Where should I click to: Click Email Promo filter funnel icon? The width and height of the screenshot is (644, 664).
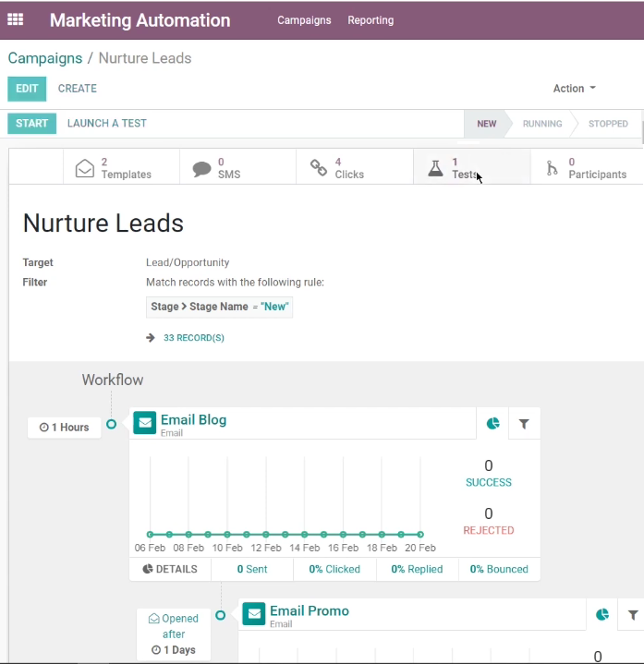point(633,614)
